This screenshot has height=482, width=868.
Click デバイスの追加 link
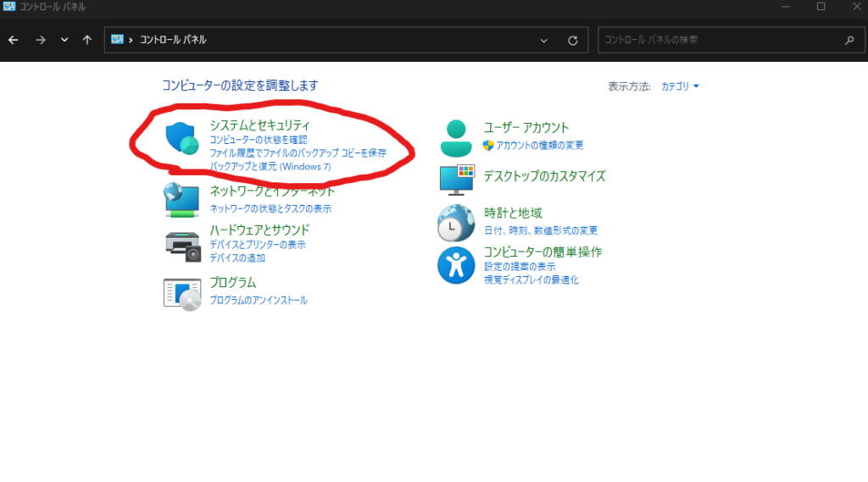tap(237, 258)
